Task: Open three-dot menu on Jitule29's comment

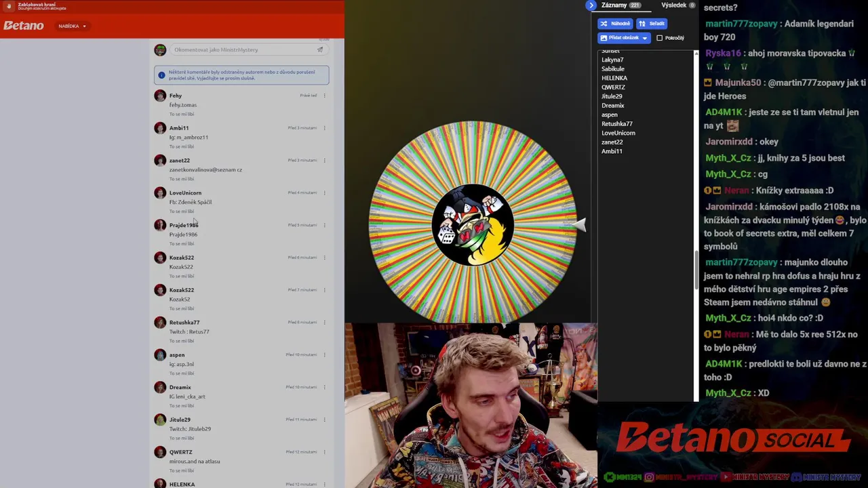Action: point(324,420)
